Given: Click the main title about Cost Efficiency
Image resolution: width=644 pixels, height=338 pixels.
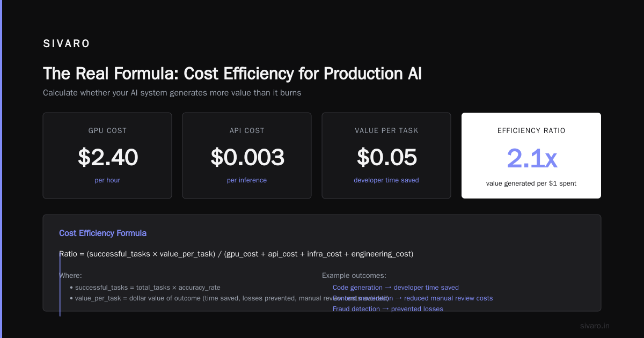Looking at the screenshot, I should click(x=232, y=74).
